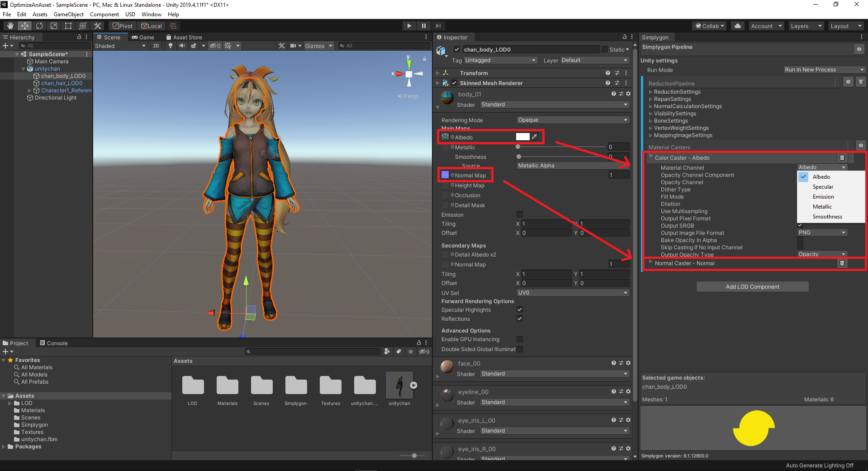Screen dimensions: 868x471
Task: Select the Move tool
Action: tap(24, 26)
